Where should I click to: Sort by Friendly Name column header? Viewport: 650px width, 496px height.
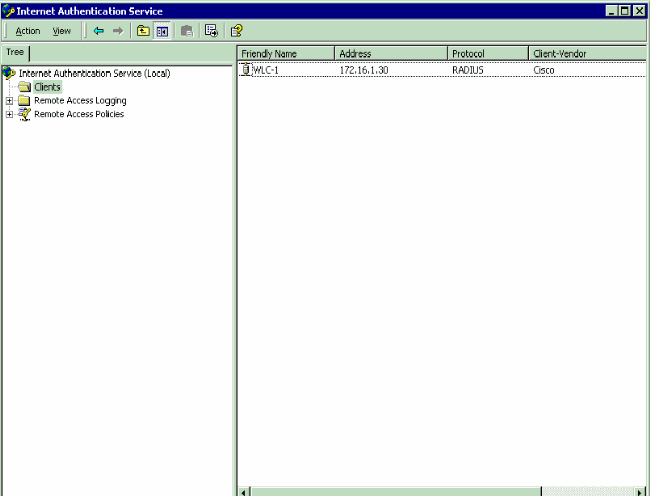286,54
